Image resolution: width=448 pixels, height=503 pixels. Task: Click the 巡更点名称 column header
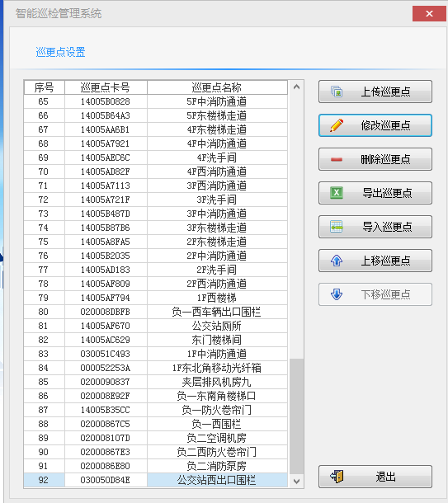click(217, 87)
